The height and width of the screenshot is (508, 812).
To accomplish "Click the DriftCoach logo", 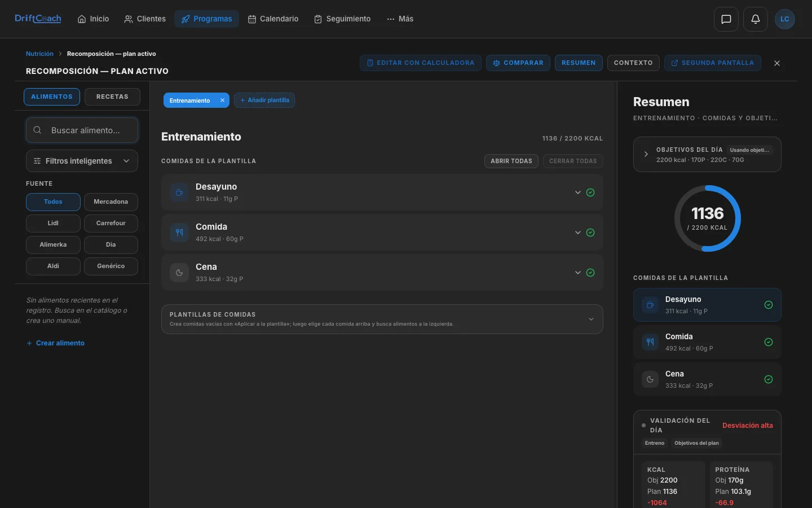I will coord(38,19).
